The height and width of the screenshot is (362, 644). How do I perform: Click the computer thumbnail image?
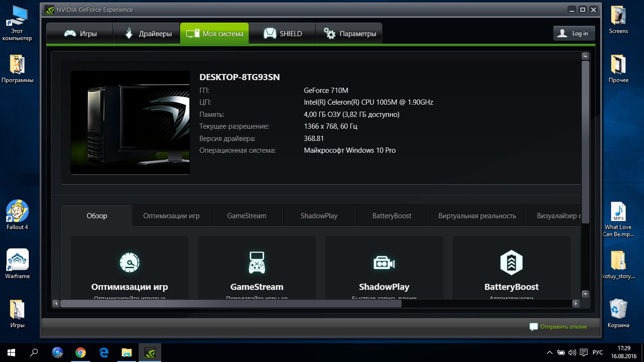[130, 123]
